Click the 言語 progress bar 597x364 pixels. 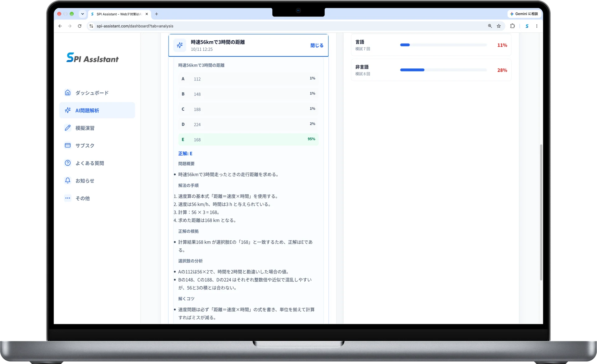point(443,45)
